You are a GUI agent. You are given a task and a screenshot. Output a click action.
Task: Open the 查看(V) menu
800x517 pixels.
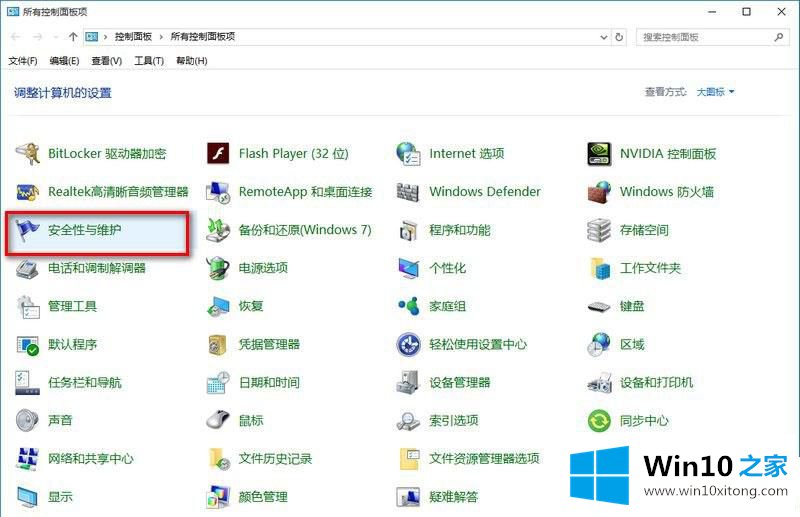[x=107, y=61]
